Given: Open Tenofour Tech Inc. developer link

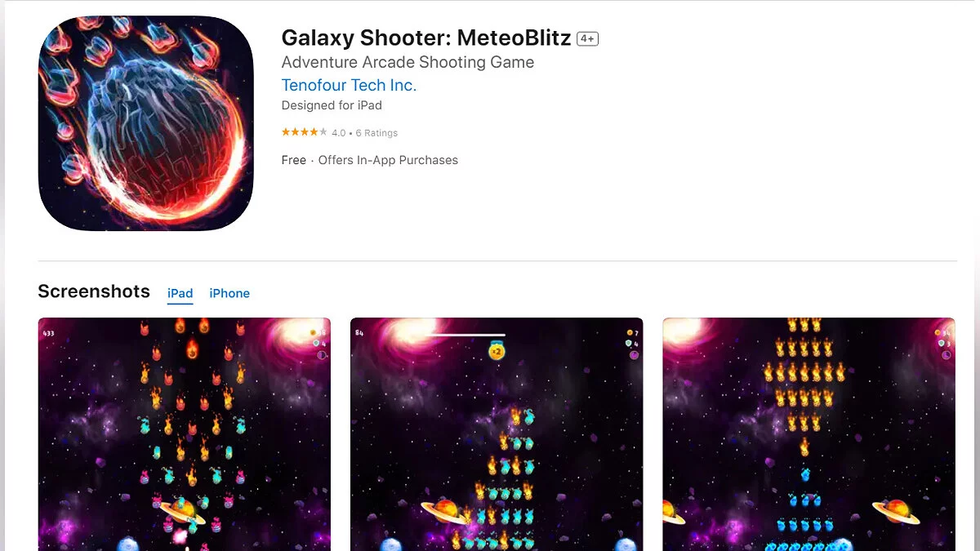Looking at the screenshot, I should pyautogui.click(x=349, y=85).
